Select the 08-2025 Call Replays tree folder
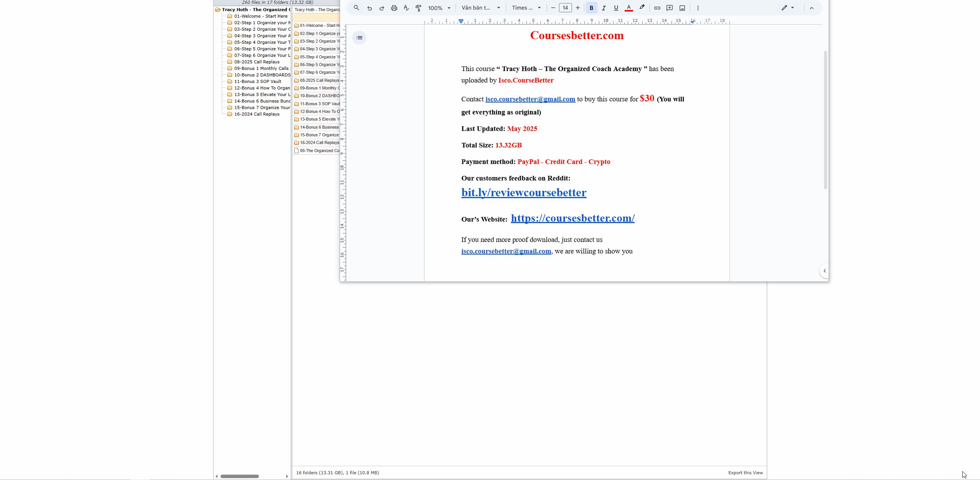The image size is (980, 480). tap(257, 62)
